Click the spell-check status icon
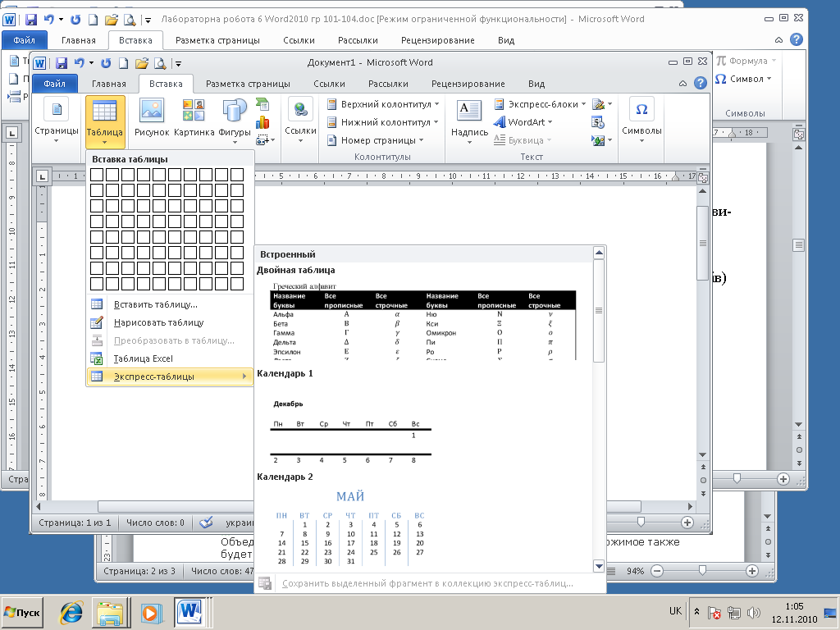 pyautogui.click(x=206, y=523)
